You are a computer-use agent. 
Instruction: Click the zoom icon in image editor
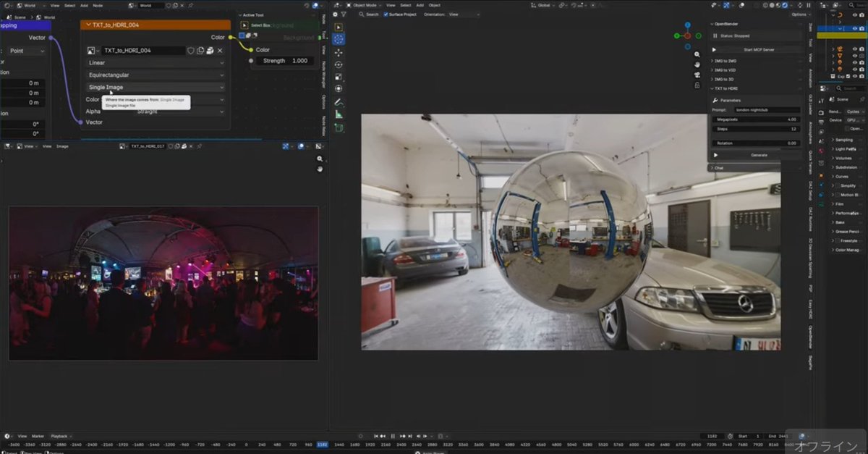pyautogui.click(x=320, y=159)
